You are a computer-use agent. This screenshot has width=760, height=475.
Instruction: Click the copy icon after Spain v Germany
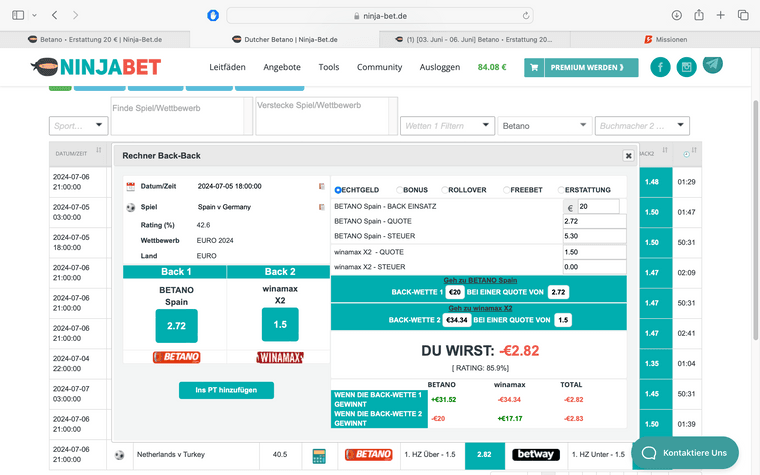click(x=321, y=207)
